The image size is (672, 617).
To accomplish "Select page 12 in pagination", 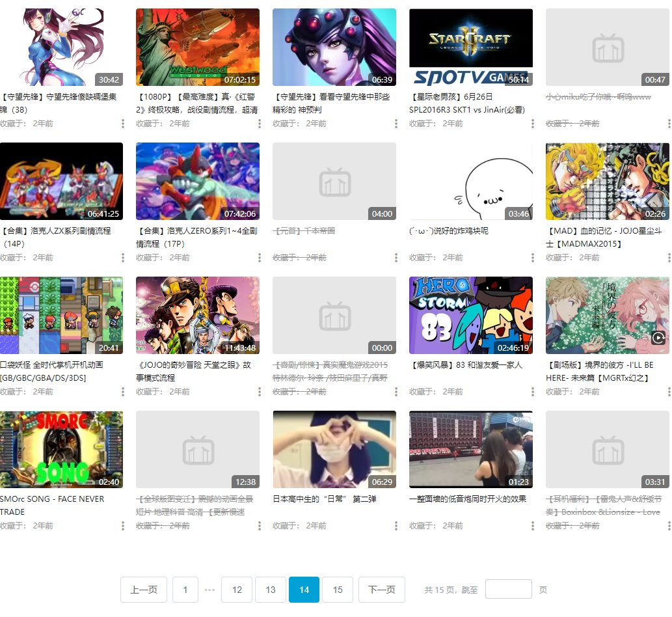I will point(237,590).
